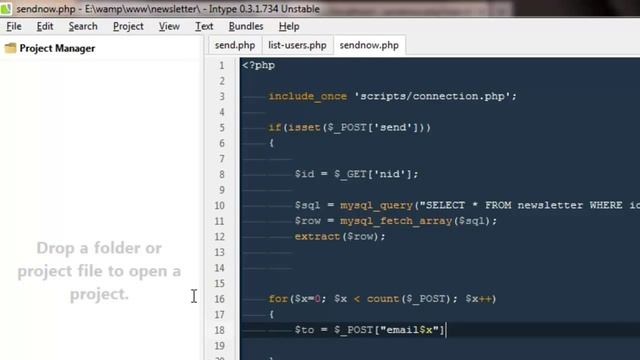Click line number 8 in the gutter

point(222,174)
